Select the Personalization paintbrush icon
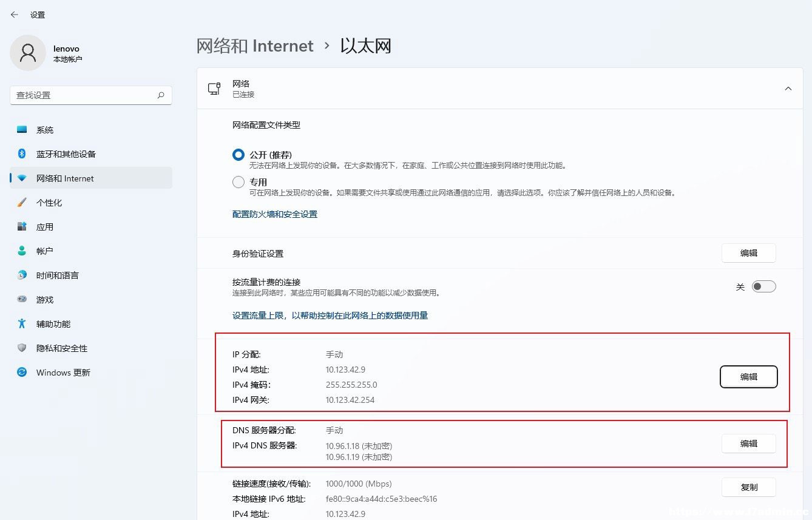 coord(22,203)
